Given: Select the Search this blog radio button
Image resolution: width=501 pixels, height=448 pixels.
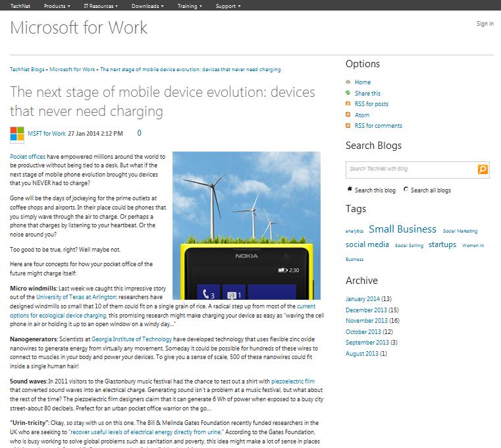Looking at the screenshot, I should coord(350,190).
